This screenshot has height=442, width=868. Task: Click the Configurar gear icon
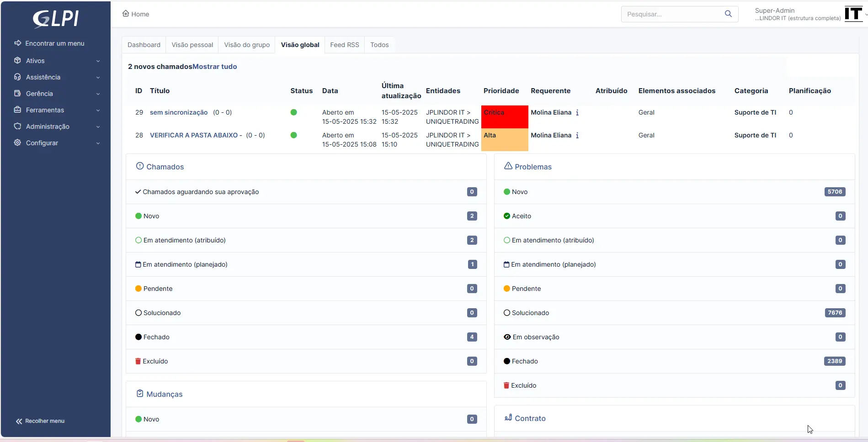(x=18, y=143)
